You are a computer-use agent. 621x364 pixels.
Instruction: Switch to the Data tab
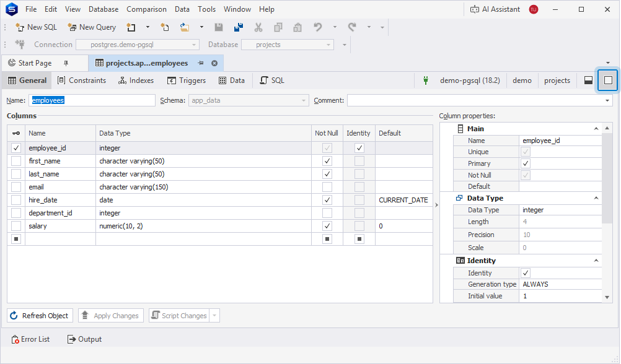tap(232, 80)
